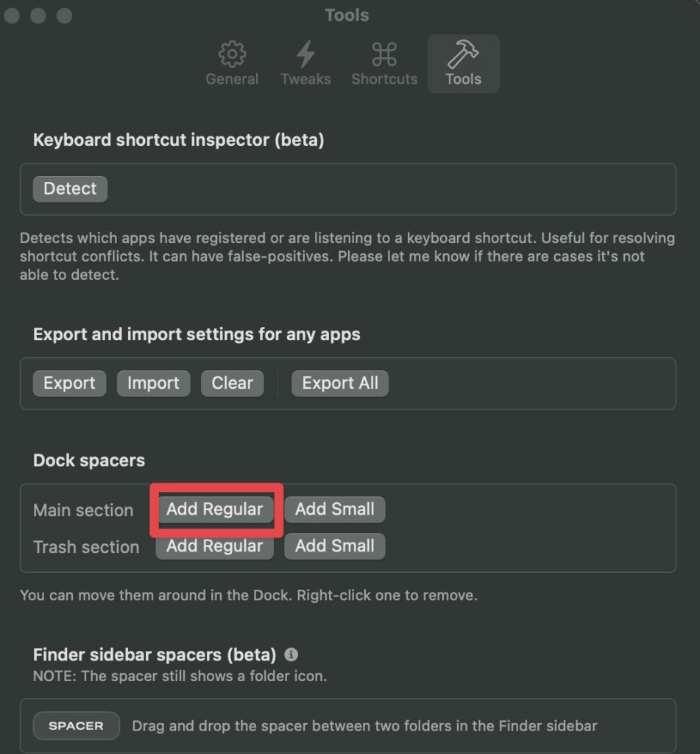
Task: Click the Tools window title text
Action: 347,15
